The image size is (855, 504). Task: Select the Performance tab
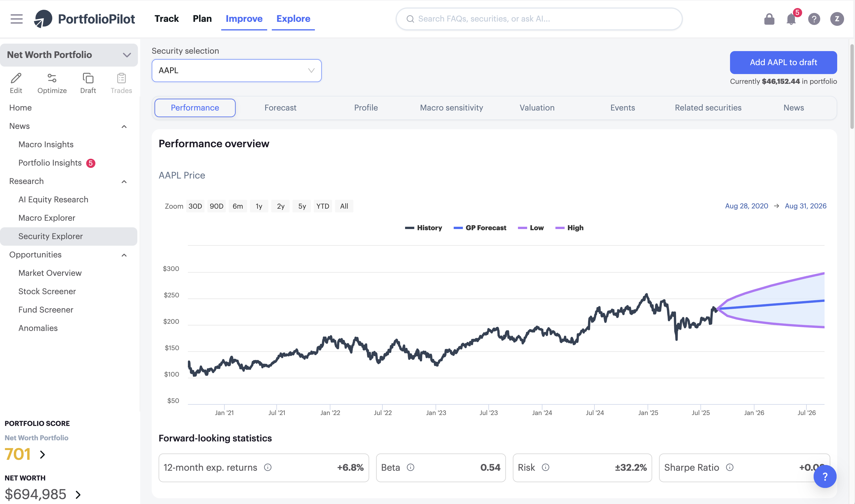point(195,108)
